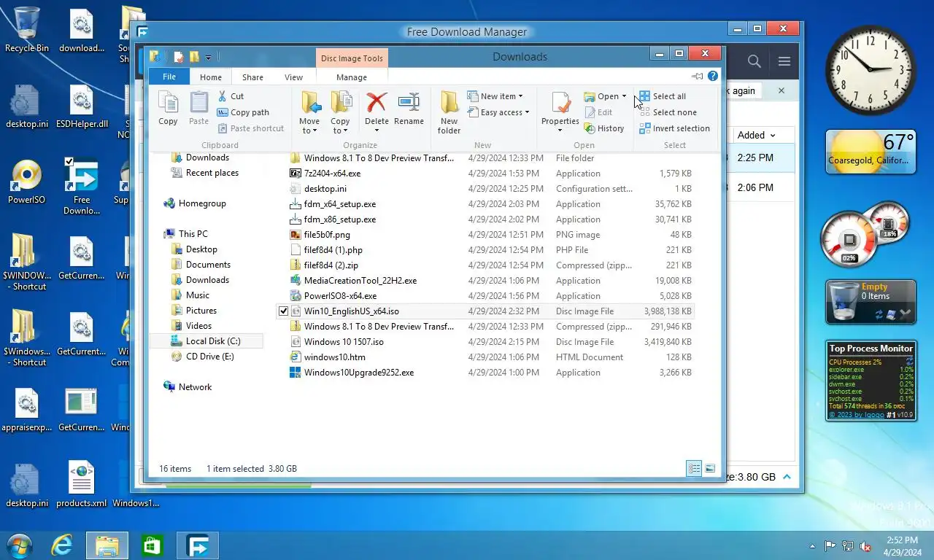Image resolution: width=934 pixels, height=560 pixels.
Task: Expand the Free Download Manager bottom panel chevron
Action: click(787, 477)
